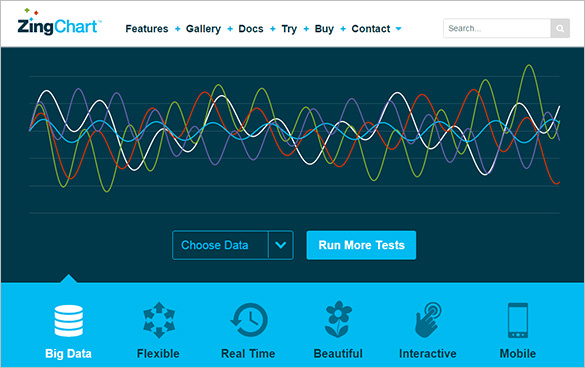
Task: Focus the Search input field
Action: [x=497, y=28]
